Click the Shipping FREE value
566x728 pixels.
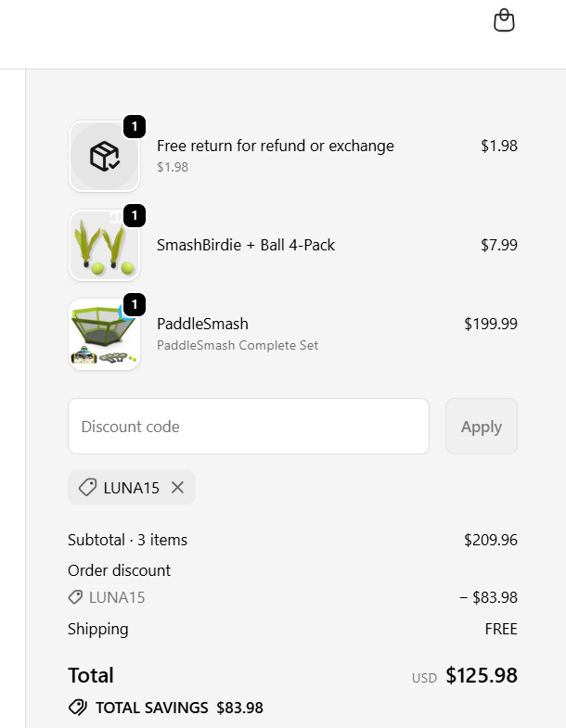click(501, 629)
